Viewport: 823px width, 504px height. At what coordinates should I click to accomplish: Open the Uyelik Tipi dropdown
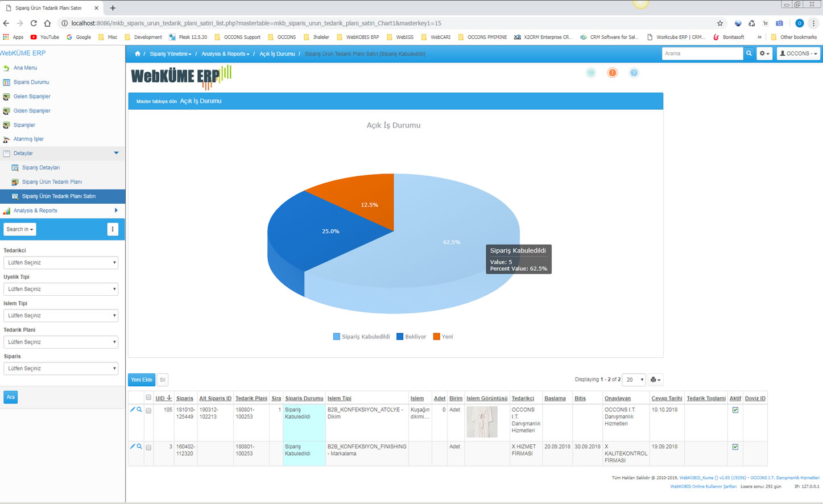coord(61,289)
